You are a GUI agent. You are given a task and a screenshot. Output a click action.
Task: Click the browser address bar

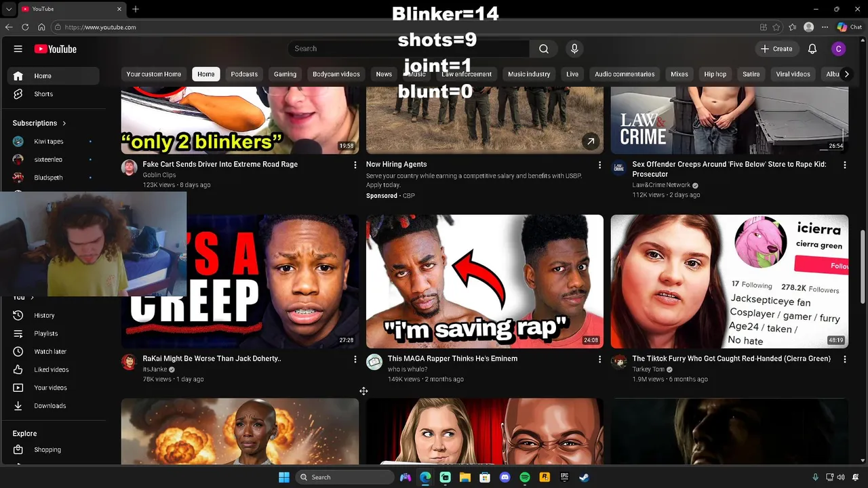407,27
